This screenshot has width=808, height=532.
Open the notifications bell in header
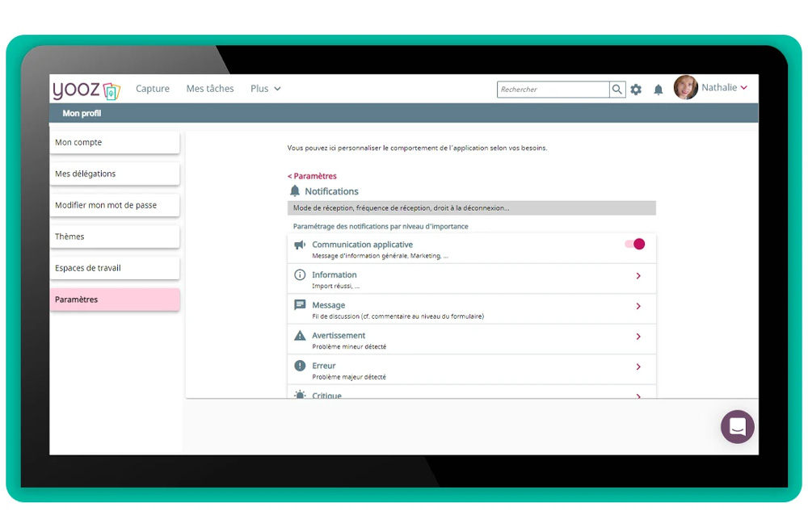658,90
